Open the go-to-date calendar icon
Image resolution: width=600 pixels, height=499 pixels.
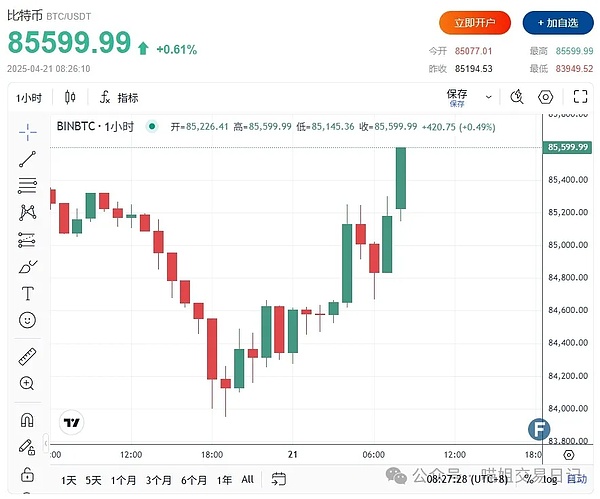[x=279, y=480]
